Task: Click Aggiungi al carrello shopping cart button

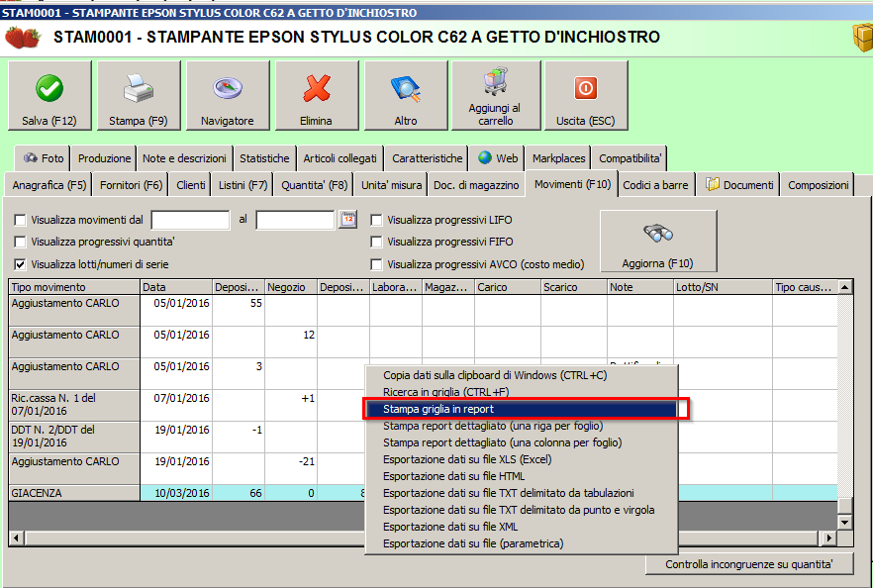Action: (x=496, y=95)
